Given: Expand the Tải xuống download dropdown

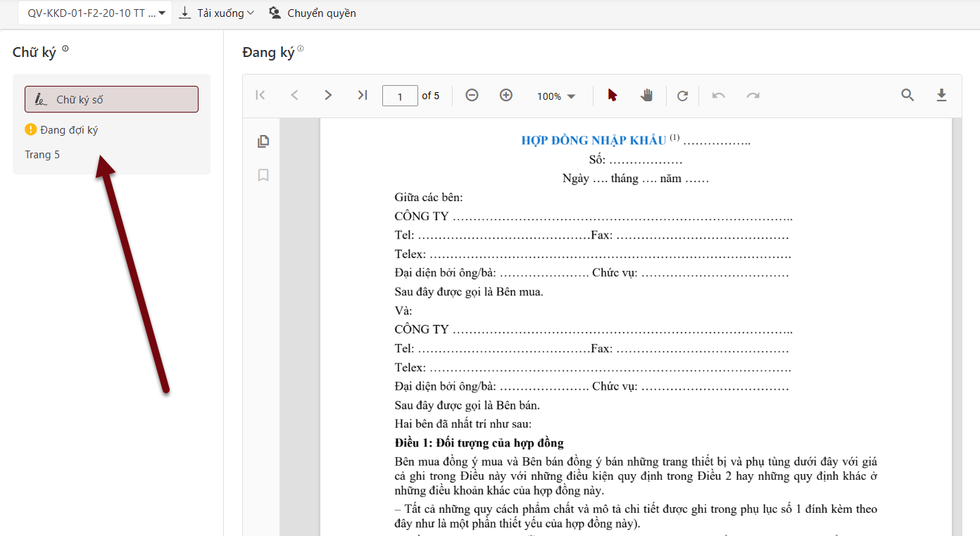Looking at the screenshot, I should 215,13.
